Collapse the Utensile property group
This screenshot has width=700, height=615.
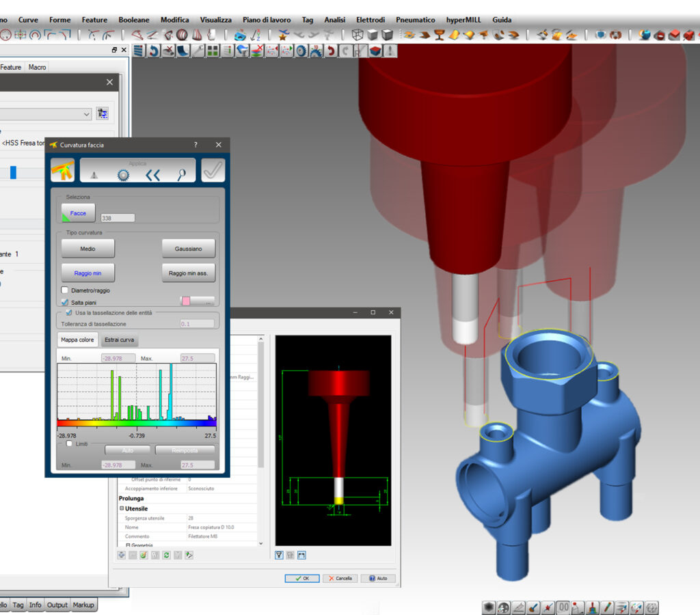pyautogui.click(x=122, y=508)
